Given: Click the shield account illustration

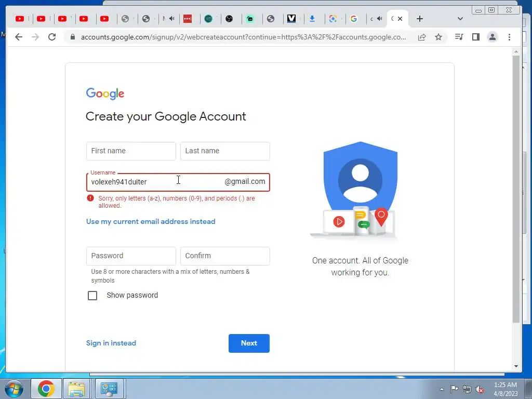Looking at the screenshot, I should 361,190.
